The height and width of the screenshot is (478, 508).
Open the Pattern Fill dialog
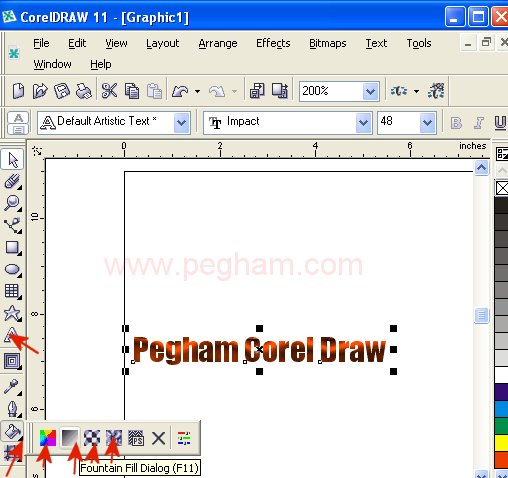tap(92, 438)
